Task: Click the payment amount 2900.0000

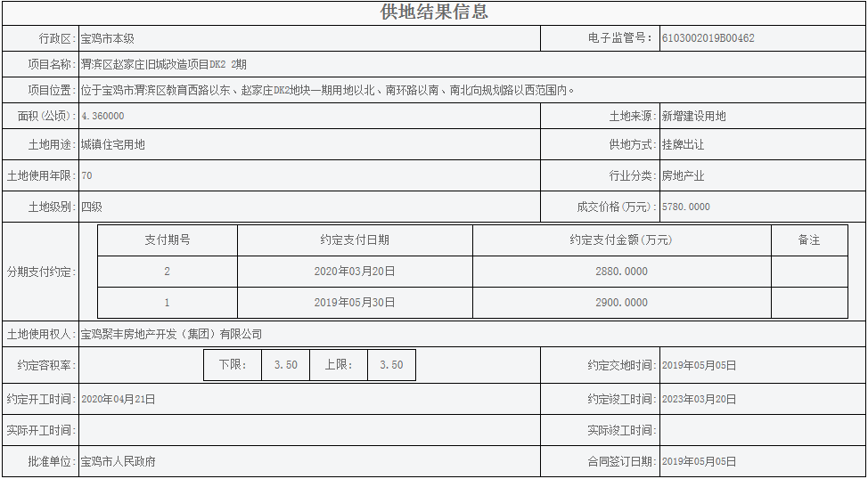Action: [x=621, y=303]
